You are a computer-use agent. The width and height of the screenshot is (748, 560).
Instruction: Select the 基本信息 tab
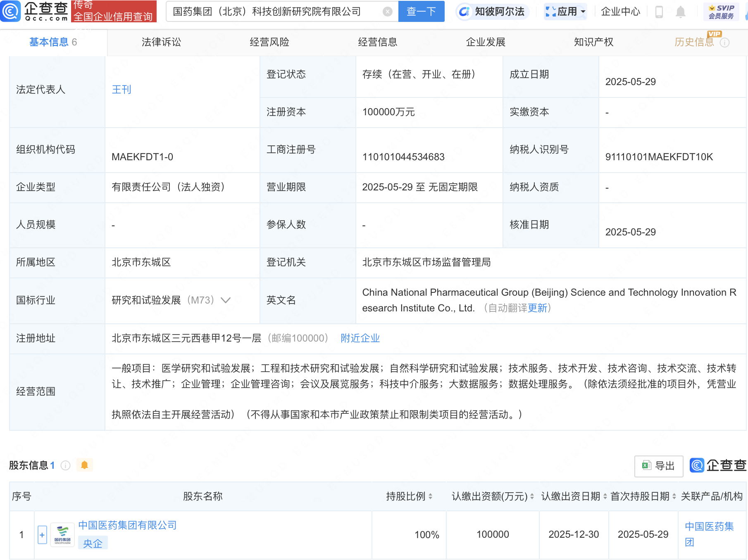[53, 42]
